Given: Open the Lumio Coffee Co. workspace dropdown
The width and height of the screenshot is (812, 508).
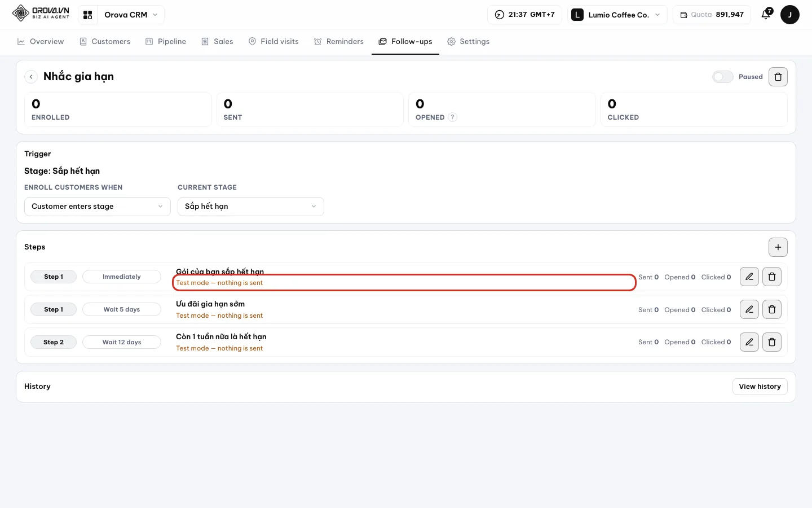Looking at the screenshot, I should pyautogui.click(x=617, y=15).
